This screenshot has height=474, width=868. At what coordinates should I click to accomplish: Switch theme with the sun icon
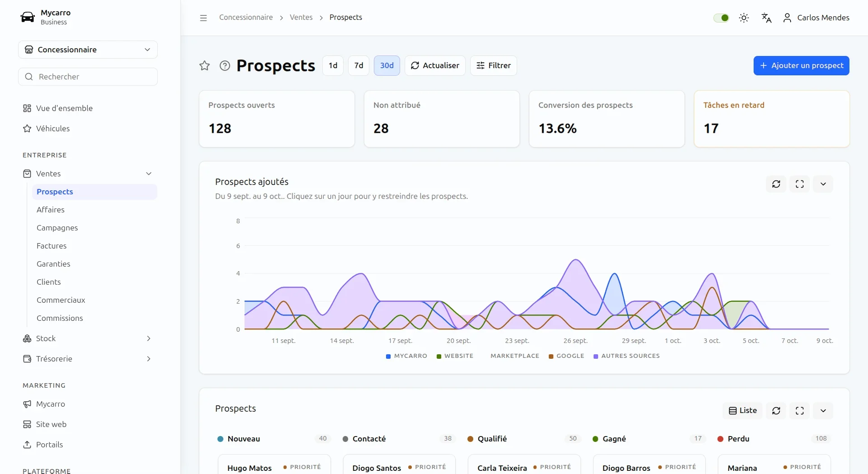(x=744, y=18)
